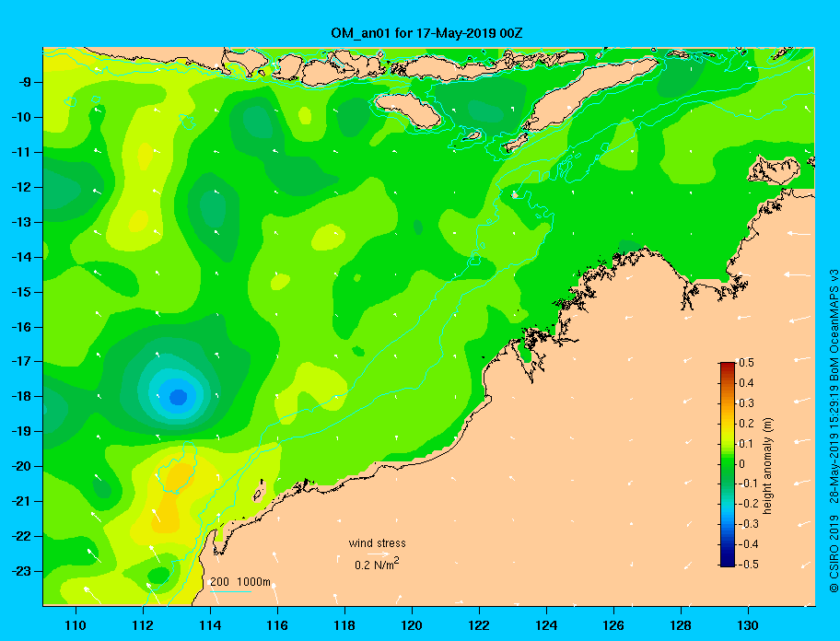Click the "wind stress" legend label
The width and height of the screenshot is (840, 641).
377,543
